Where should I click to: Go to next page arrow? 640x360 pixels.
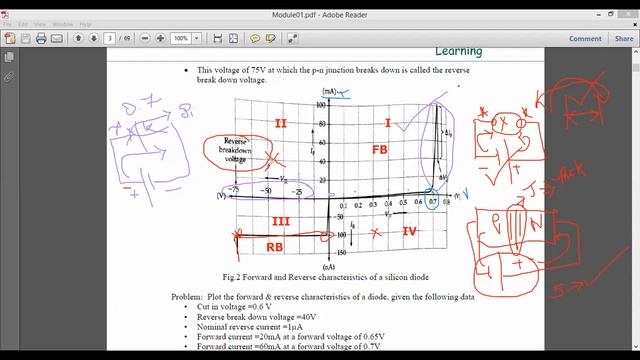point(93,38)
